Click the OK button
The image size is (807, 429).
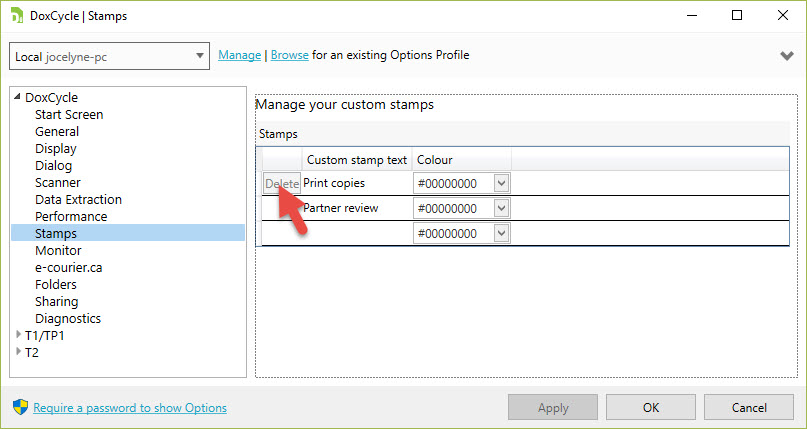point(651,407)
